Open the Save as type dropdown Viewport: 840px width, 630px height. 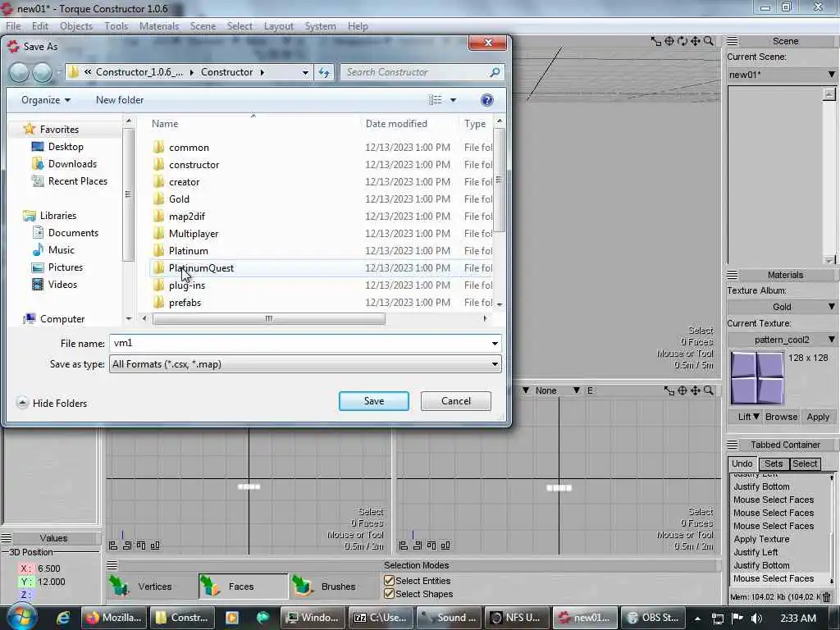coord(305,364)
